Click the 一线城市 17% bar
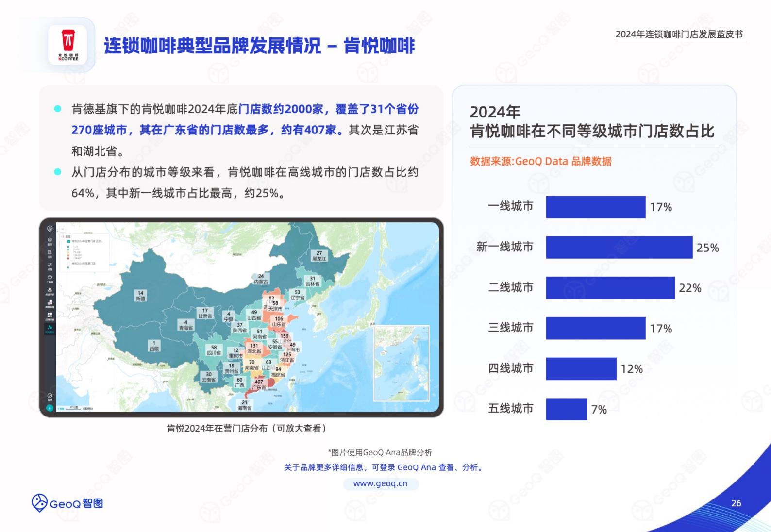 point(596,207)
